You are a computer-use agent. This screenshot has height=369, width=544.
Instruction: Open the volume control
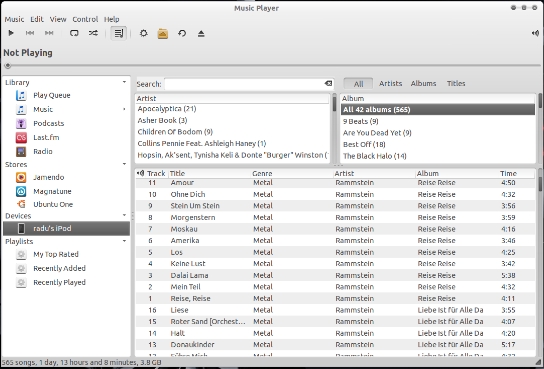coord(535,33)
